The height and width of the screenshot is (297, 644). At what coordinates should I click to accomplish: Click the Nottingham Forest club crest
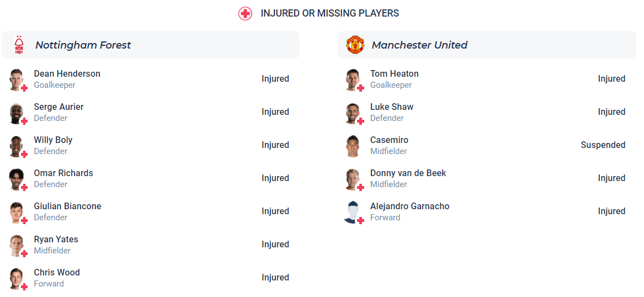[19, 45]
